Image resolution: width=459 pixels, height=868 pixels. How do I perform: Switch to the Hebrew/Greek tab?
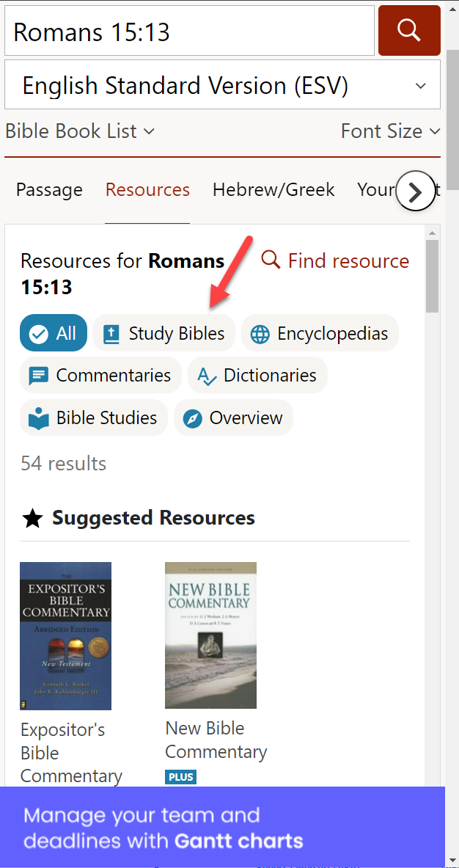[273, 190]
